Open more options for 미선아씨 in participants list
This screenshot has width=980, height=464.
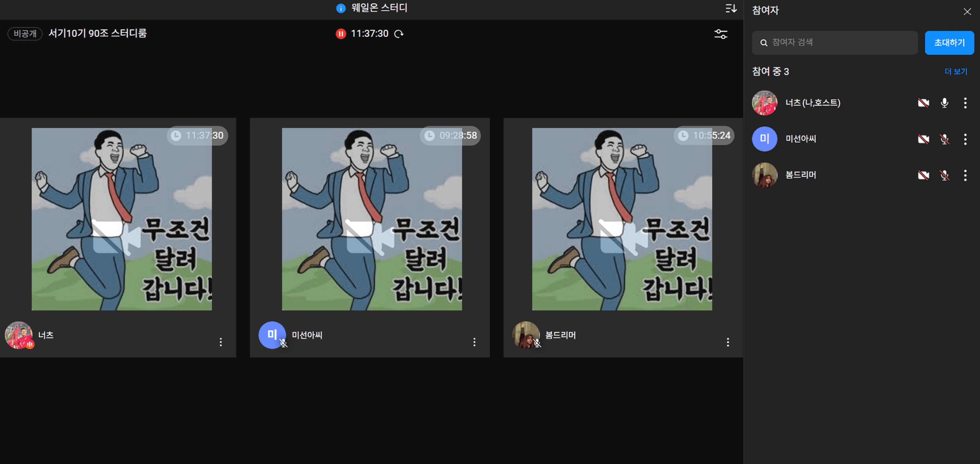(965, 139)
